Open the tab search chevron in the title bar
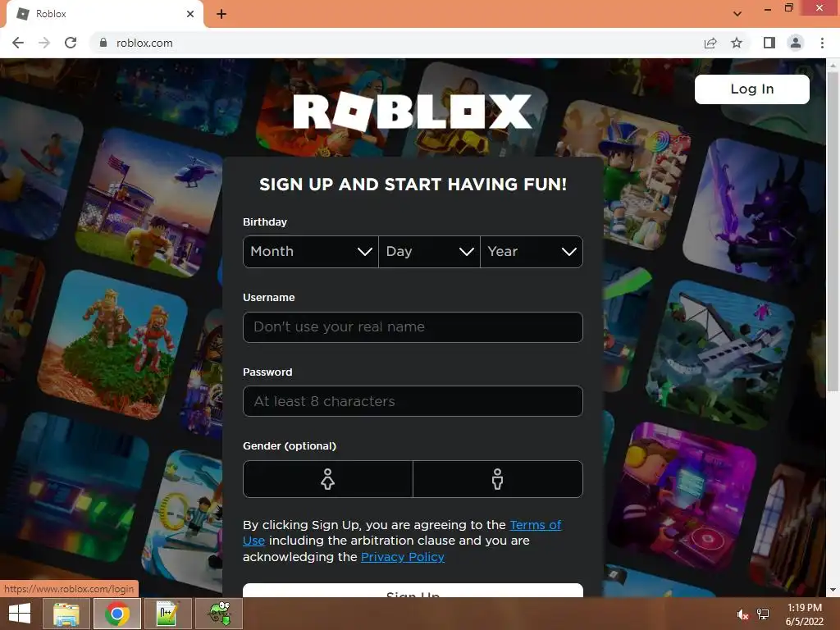This screenshot has height=630, width=840. coord(737,14)
